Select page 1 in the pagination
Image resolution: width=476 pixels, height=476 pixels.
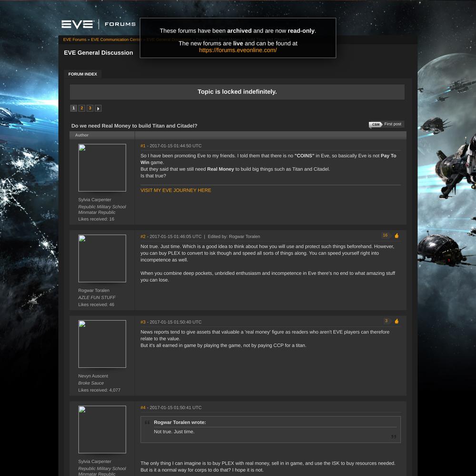tap(73, 109)
